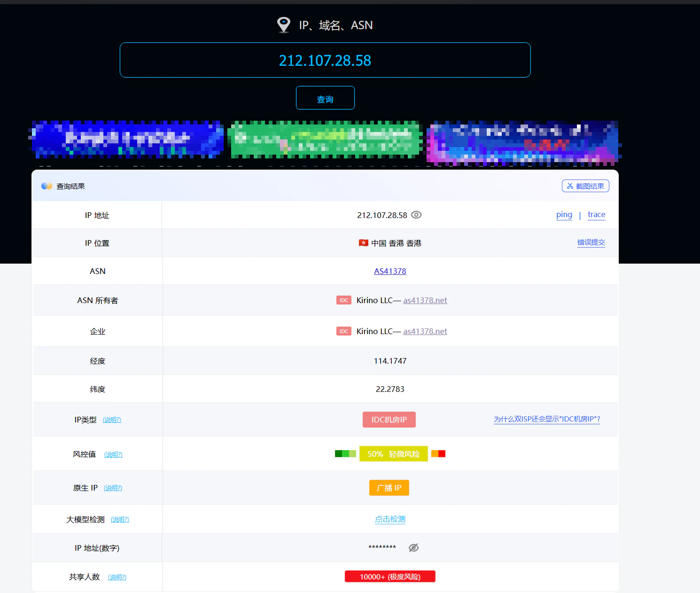The height and width of the screenshot is (593, 700).
Task: Click the scissors icon on 截图结果 button
Action: tap(569, 186)
